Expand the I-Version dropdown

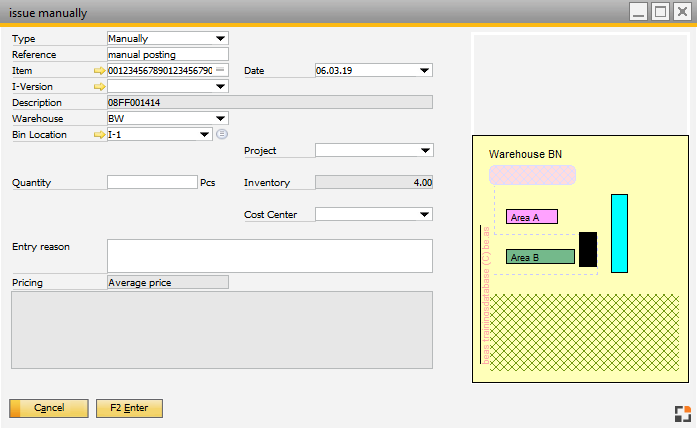[220, 87]
